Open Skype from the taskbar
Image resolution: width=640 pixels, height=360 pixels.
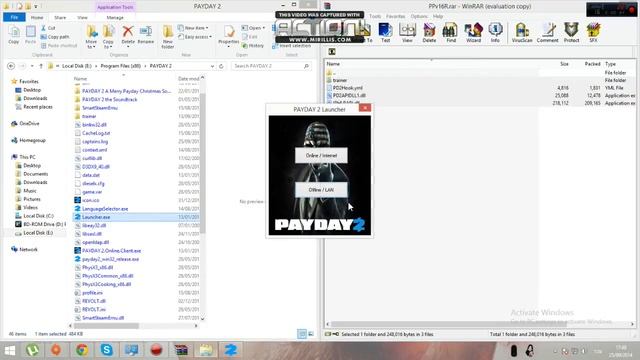(107, 350)
